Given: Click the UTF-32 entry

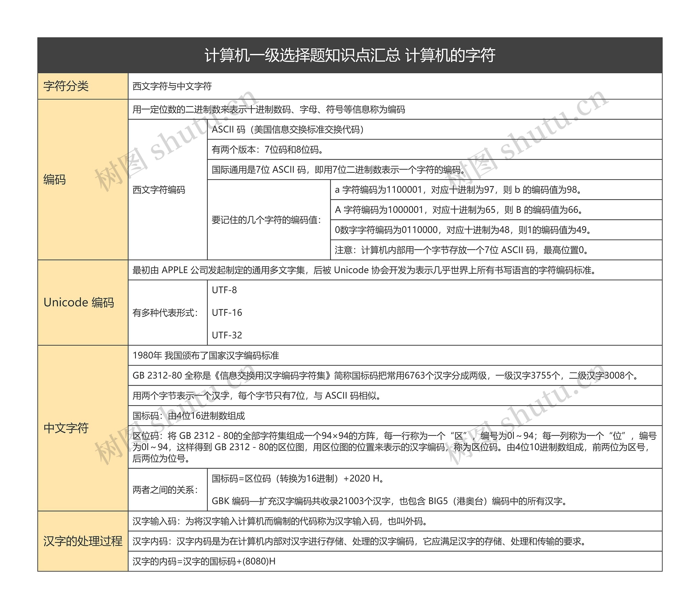Looking at the screenshot, I should pyautogui.click(x=227, y=335).
